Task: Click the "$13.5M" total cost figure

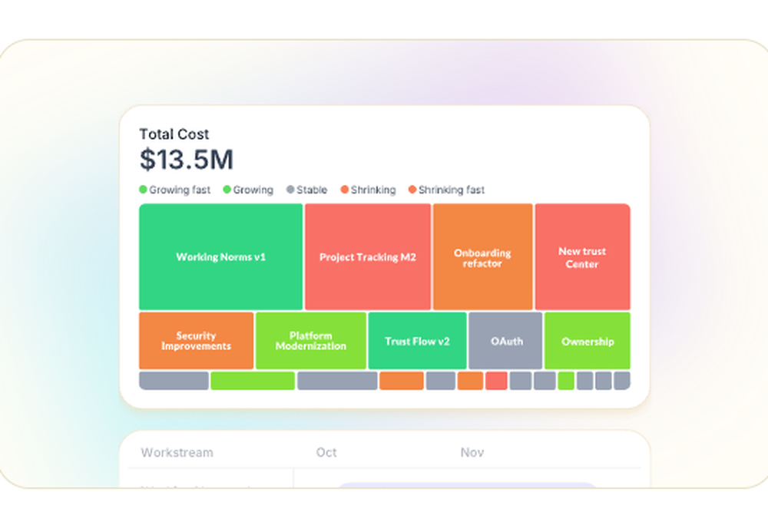Action: tap(186, 160)
